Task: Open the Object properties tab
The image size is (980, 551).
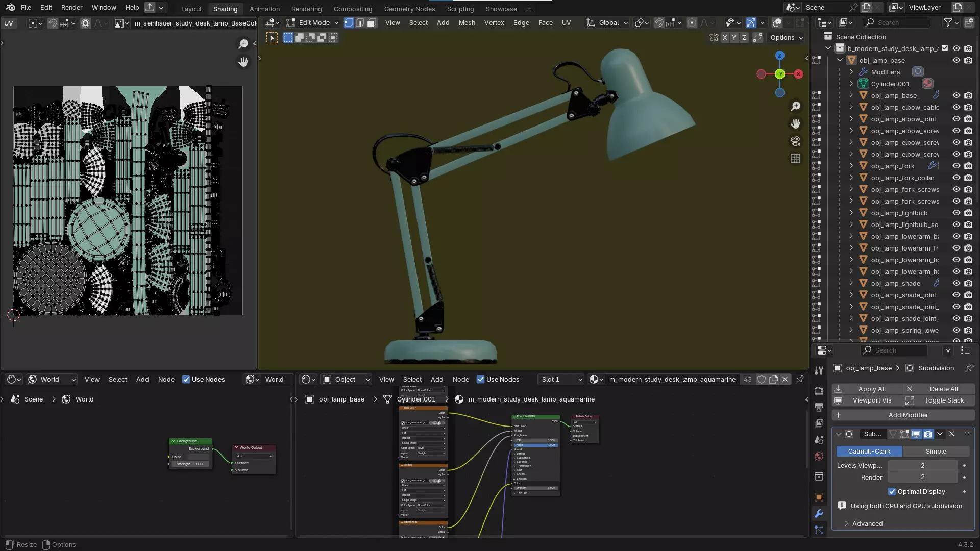Action: point(819,497)
